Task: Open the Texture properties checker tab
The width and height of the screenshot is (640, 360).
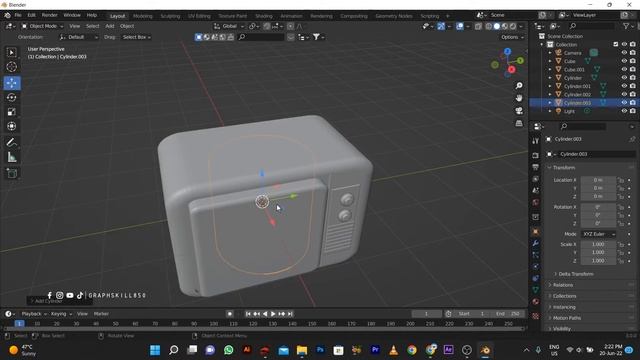Action: [536, 316]
